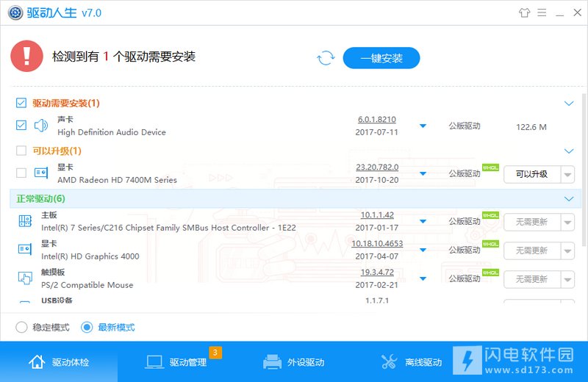Image resolution: width=588 pixels, height=382 pixels.
Task: Select 稳定模式 radio button
Action: pos(22,328)
